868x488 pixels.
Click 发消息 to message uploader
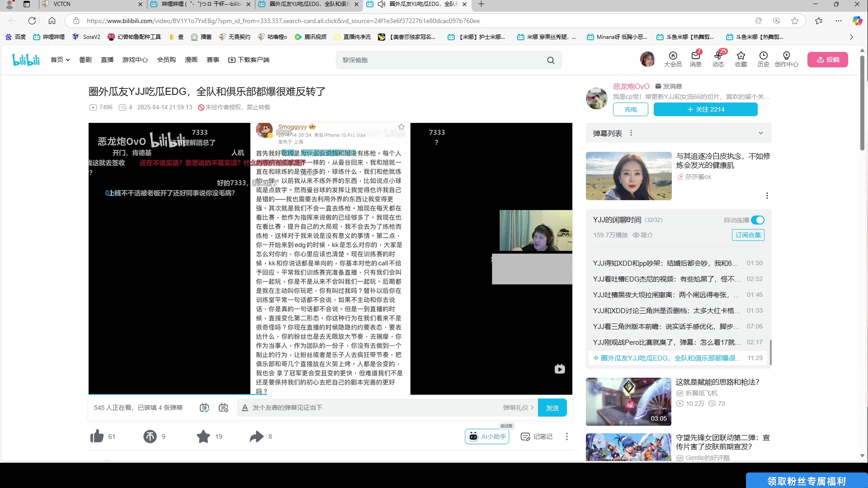[668, 86]
